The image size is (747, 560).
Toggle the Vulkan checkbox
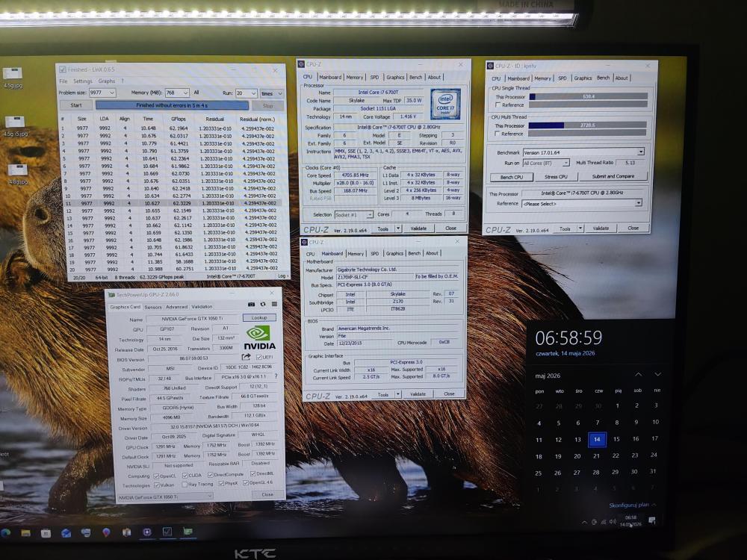tap(156, 485)
